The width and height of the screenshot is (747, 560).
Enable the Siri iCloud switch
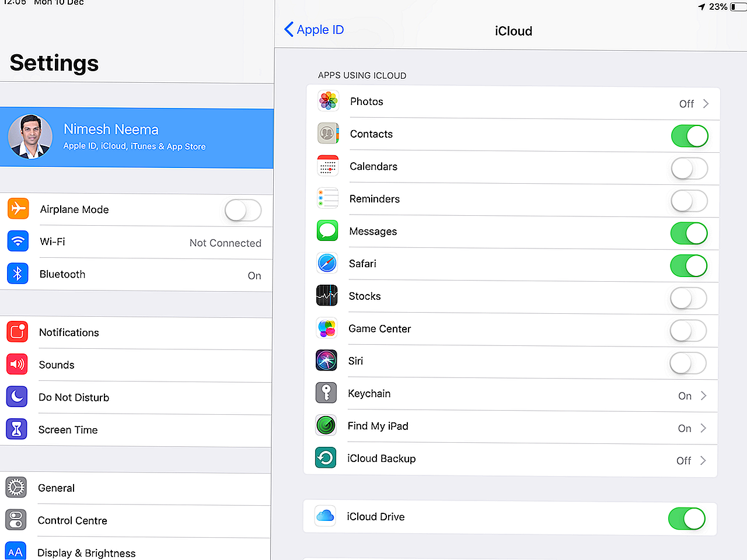688,363
